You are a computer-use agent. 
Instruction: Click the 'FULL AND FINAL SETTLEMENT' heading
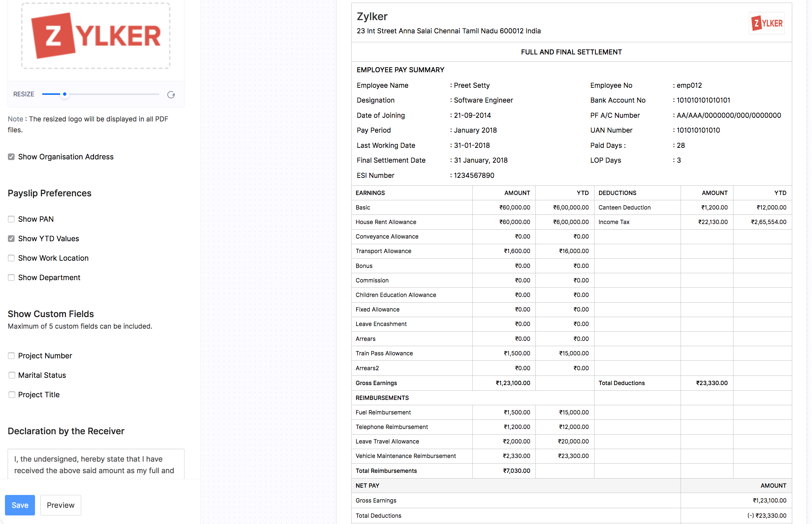click(x=571, y=52)
